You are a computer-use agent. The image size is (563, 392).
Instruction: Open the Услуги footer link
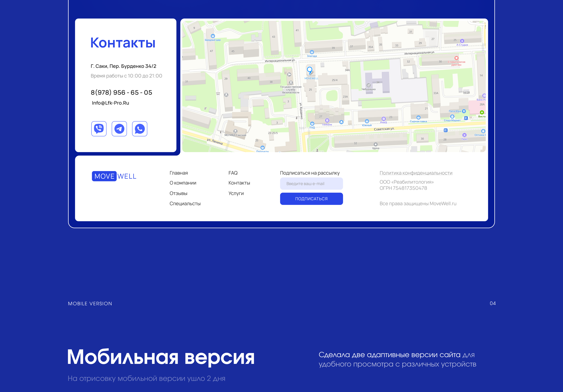236,193
